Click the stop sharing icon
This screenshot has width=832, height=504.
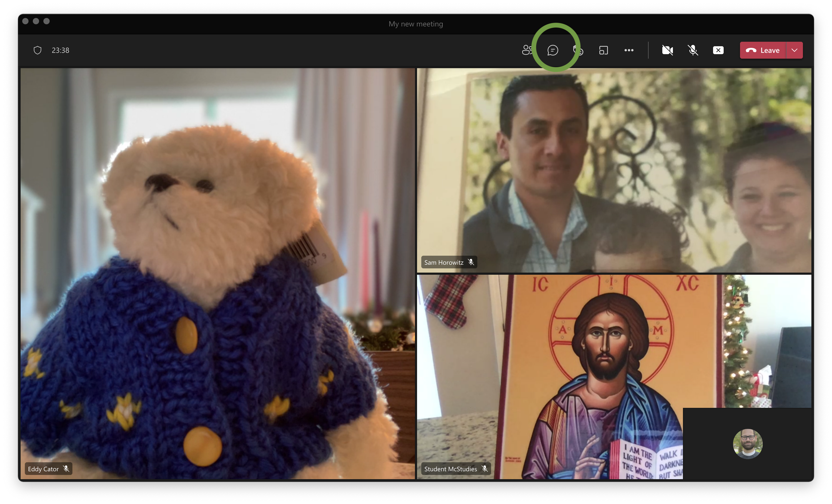pyautogui.click(x=718, y=50)
